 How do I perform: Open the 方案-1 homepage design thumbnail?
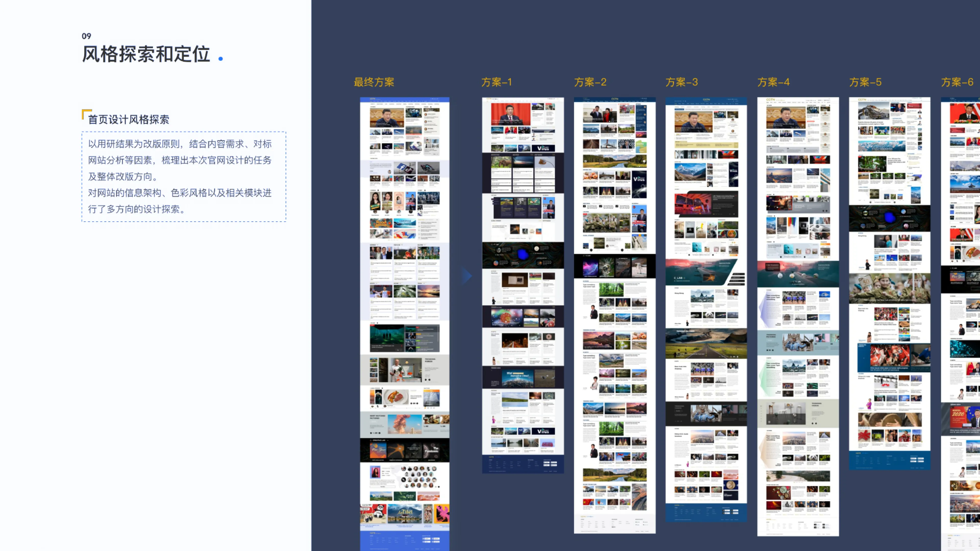pyautogui.click(x=523, y=285)
